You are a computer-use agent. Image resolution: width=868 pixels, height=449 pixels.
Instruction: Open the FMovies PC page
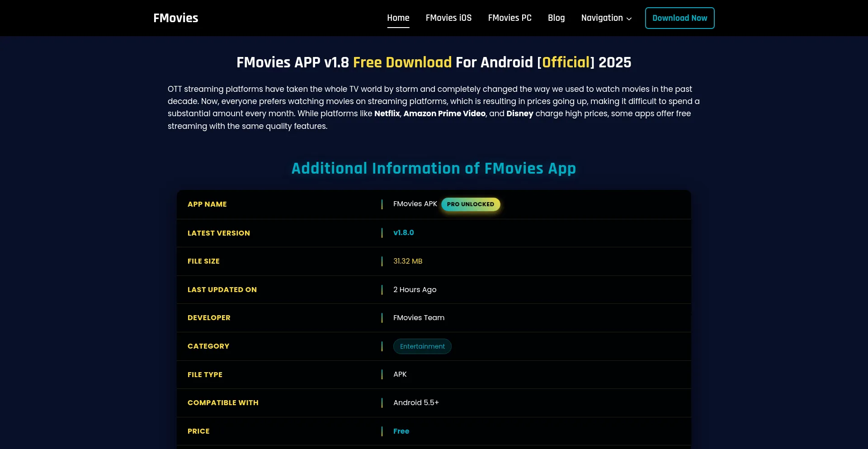tap(509, 18)
